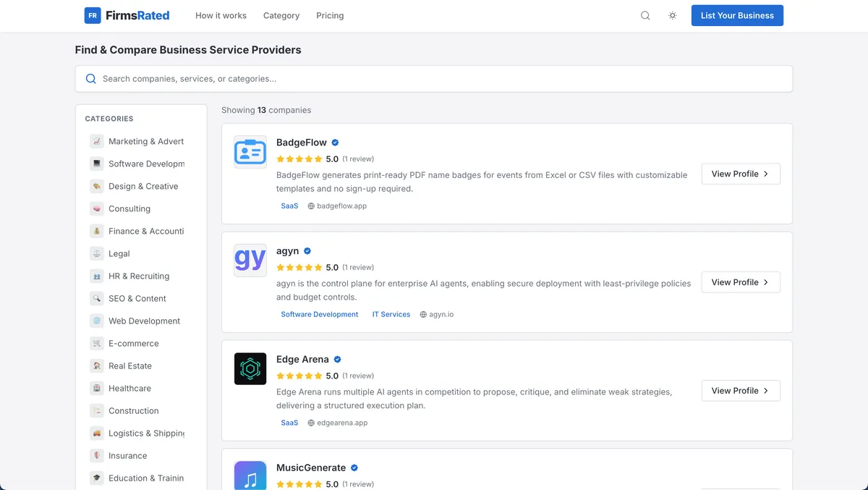Click the IT Services tag on agyn
Viewport: 868px width, 490px height.
click(x=391, y=315)
